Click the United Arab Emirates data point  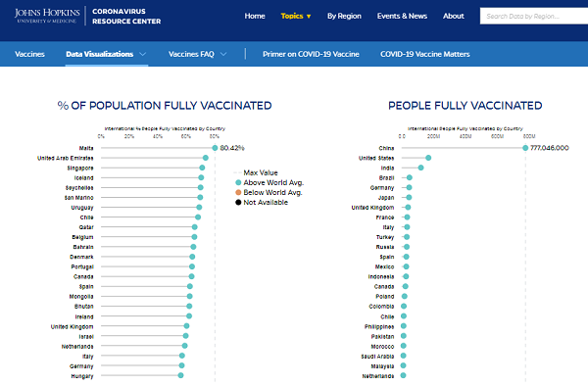206,158
